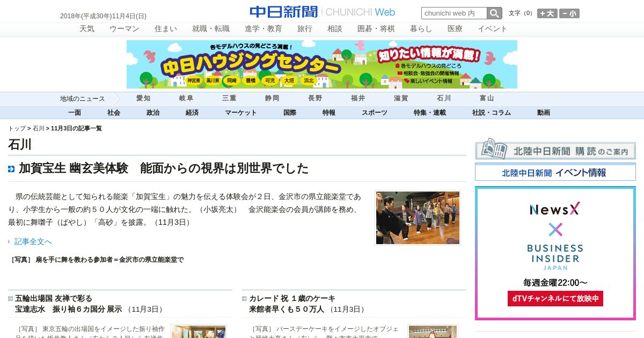Click the search magnifier icon button
Viewport: 644px width, 338px height.
[x=494, y=13]
